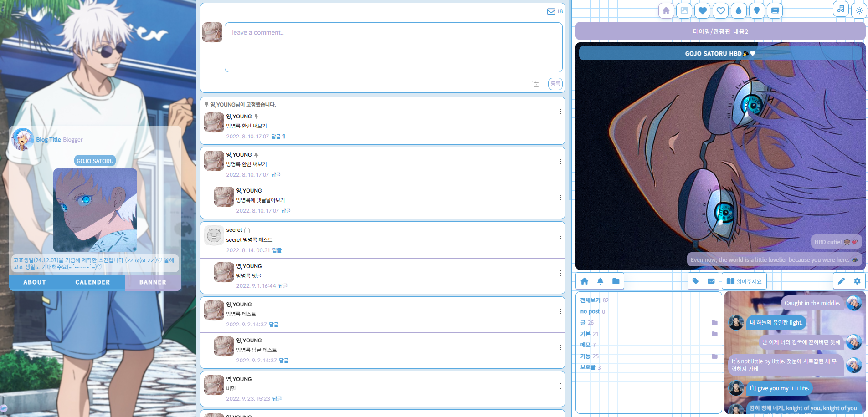Click the 'I'll give you my li-li-life.' bubble
Image resolution: width=868 pixels, height=417 pixels.
[x=779, y=388]
